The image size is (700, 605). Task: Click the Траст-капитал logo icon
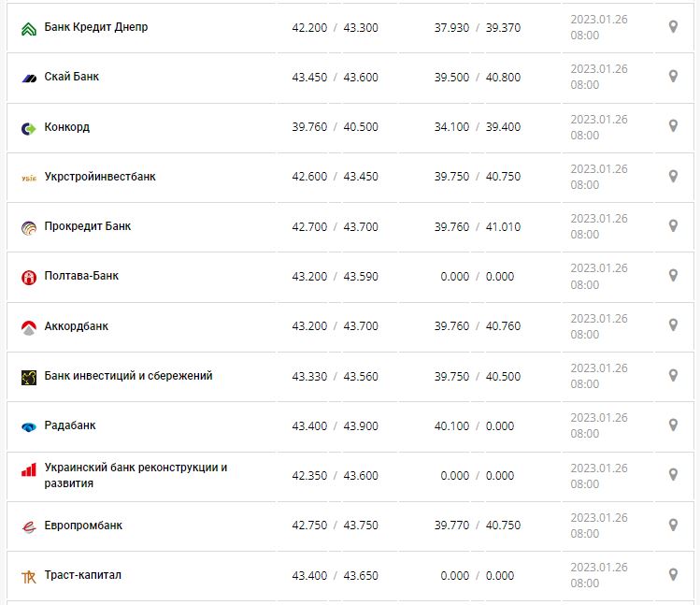[x=29, y=577]
